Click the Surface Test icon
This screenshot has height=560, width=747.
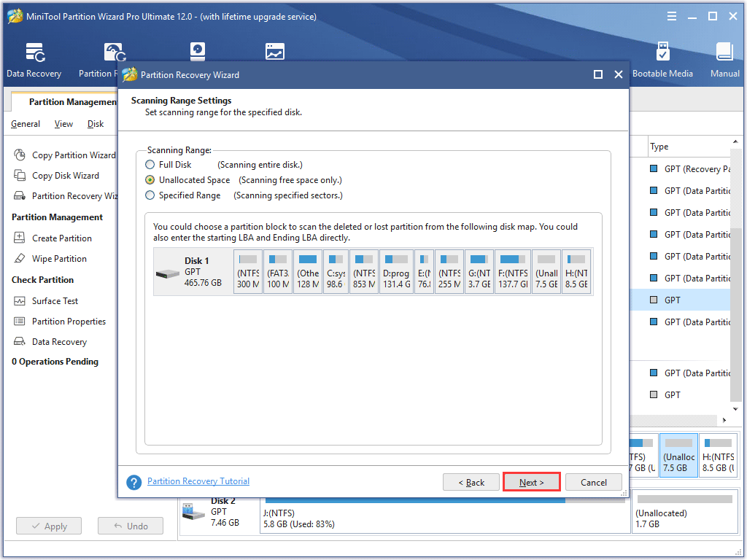20,301
